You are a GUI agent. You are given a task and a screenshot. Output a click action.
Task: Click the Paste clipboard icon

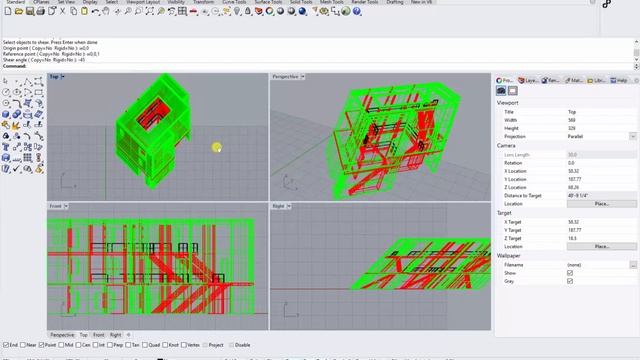[x=84, y=11]
